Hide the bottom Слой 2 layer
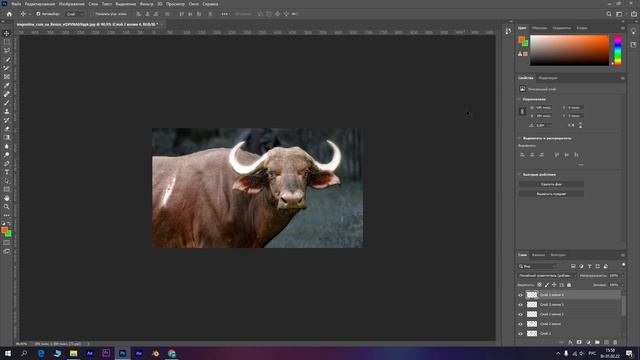 coord(520,333)
